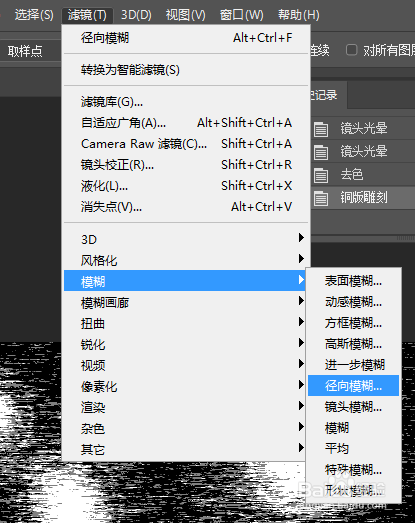Viewport: 415px width, 523px height.
Task: Click the 取样点 dropdown in options bar
Action: point(31,51)
